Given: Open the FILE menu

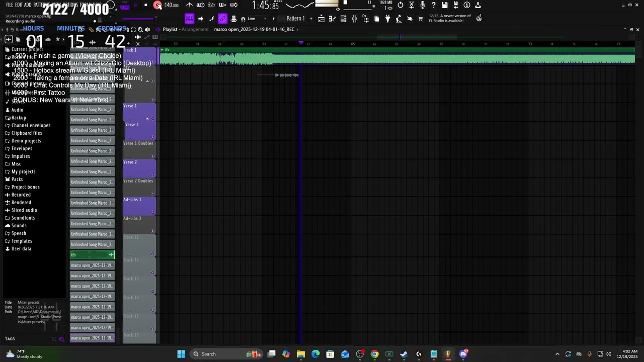Looking at the screenshot, I should (x=10, y=5).
